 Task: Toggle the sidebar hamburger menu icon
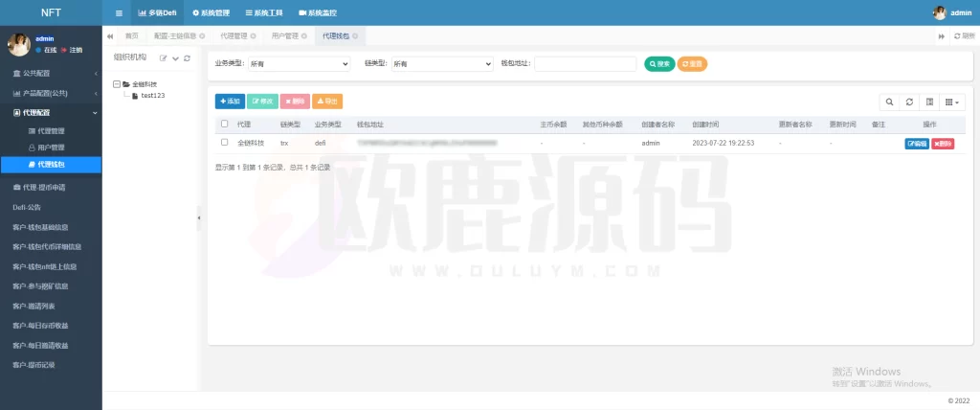tap(119, 12)
